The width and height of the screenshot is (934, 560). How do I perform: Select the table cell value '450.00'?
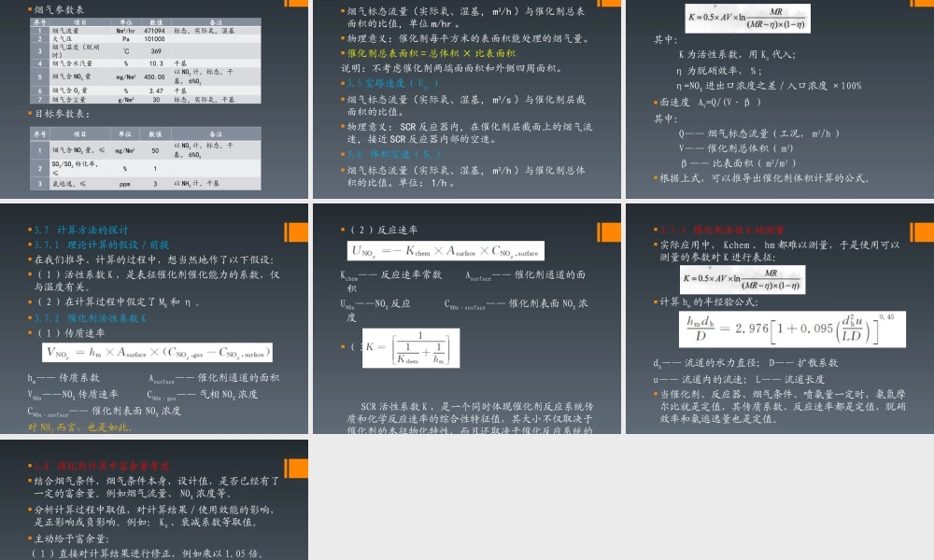click(x=154, y=77)
